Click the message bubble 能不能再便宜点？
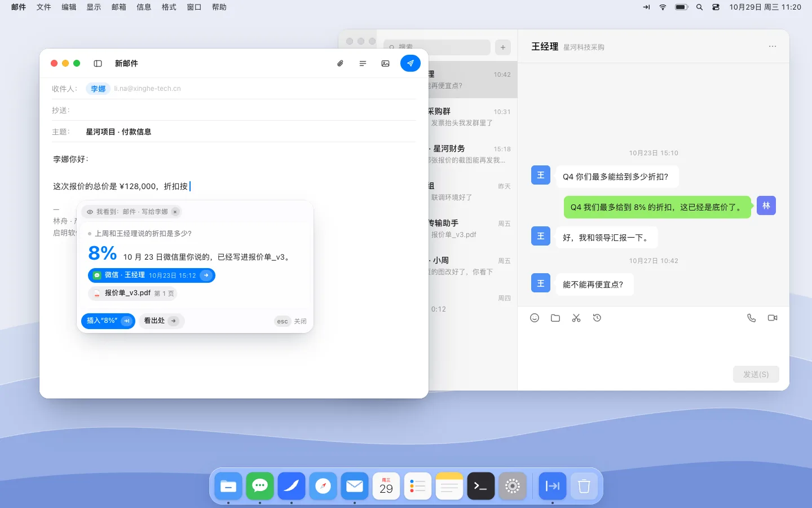Screen dimensions: 812x508 (x=594, y=284)
